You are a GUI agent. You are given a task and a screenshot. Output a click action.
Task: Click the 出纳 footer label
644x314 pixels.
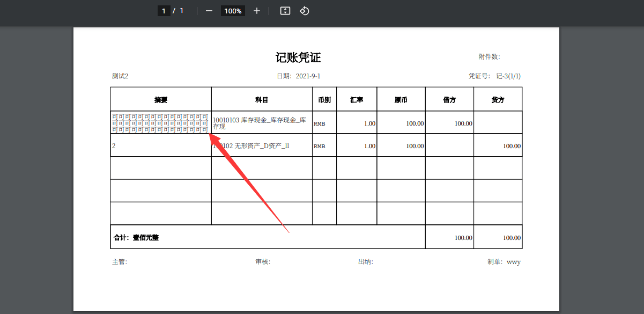click(366, 262)
